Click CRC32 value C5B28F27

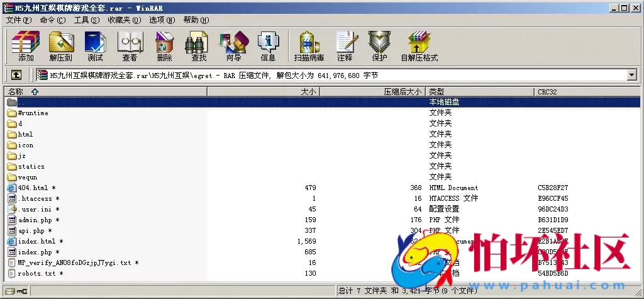(x=553, y=188)
